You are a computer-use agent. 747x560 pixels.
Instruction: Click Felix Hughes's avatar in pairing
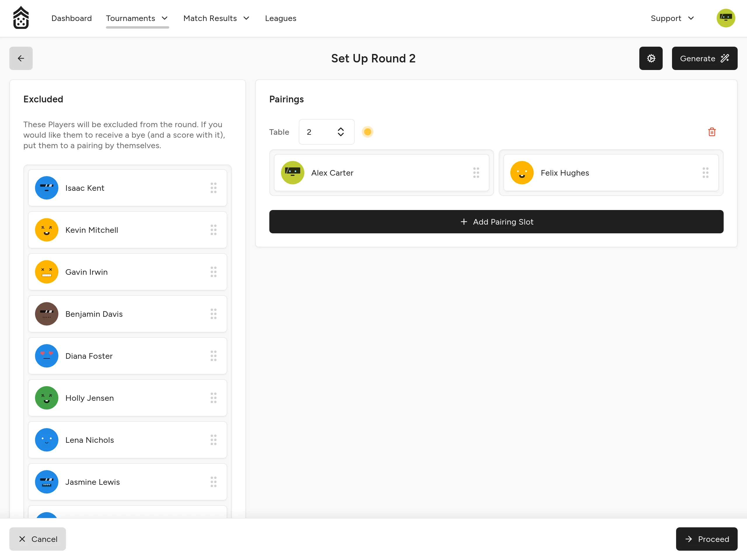pos(522,173)
